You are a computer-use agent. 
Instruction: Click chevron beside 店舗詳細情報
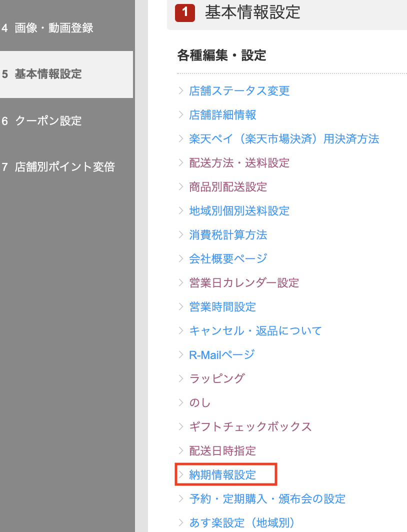(x=181, y=114)
